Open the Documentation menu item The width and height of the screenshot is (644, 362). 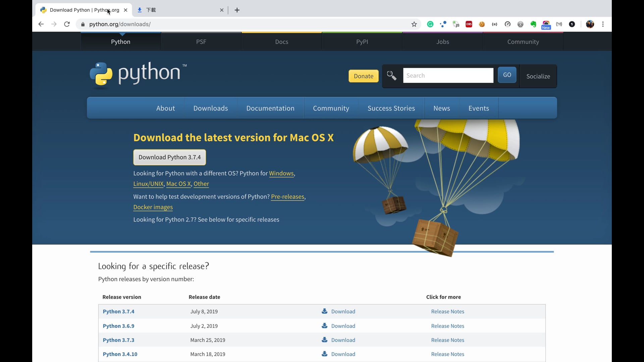[x=270, y=108]
